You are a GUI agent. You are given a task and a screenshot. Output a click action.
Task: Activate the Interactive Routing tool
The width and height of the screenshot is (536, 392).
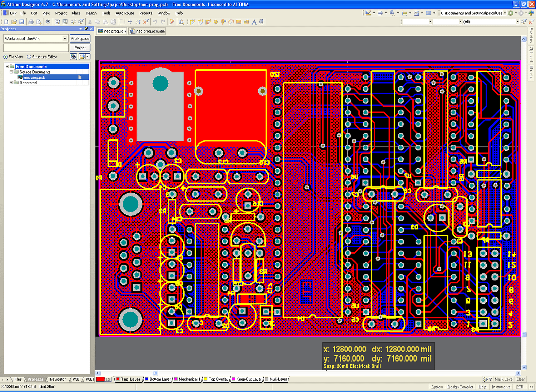[193, 22]
